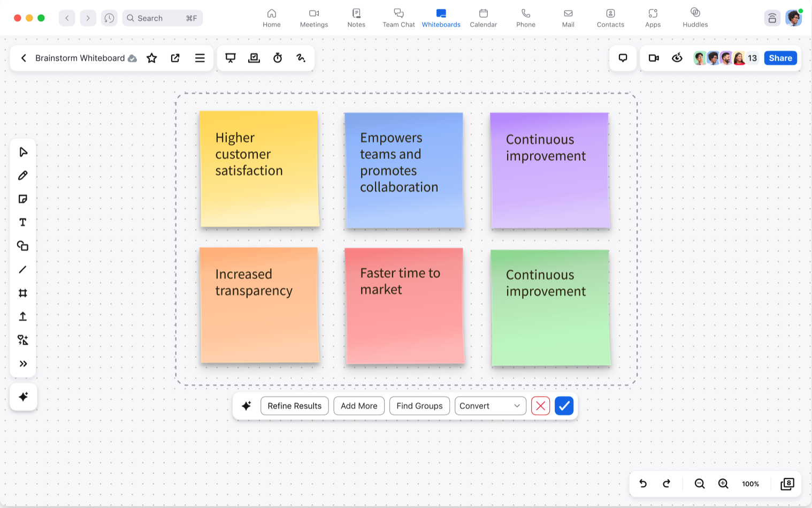
Task: Pick the shapes tool
Action: [23, 246]
